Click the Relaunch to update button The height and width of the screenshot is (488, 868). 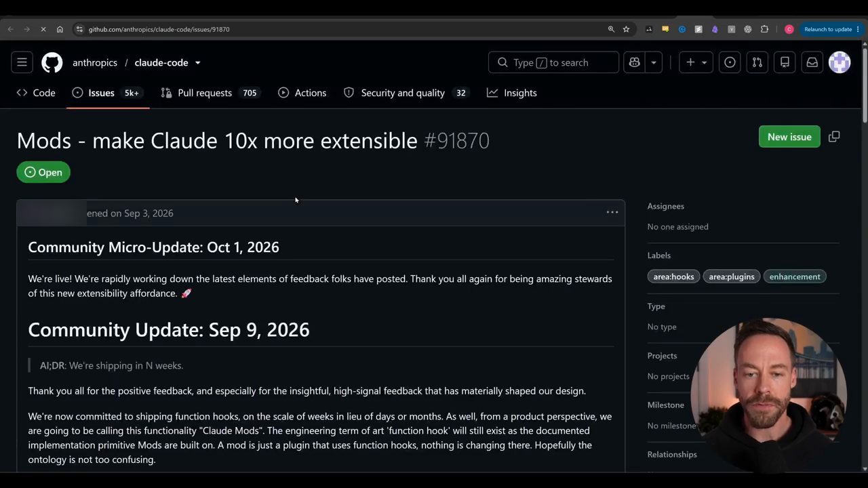828,29
